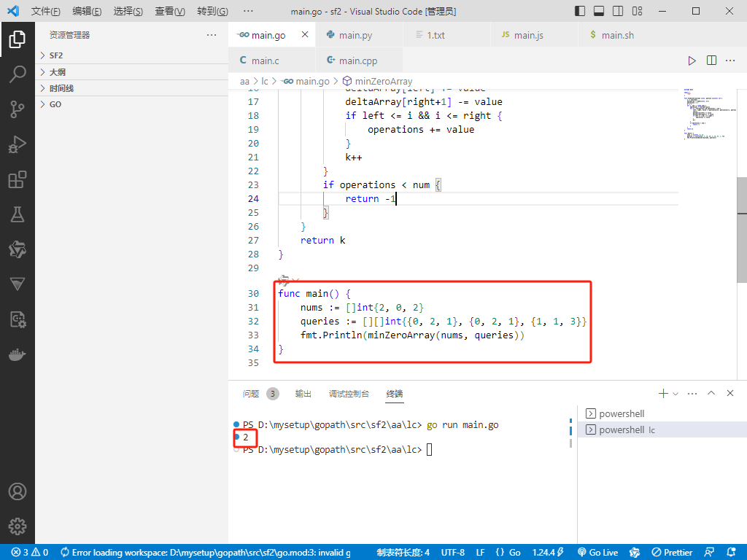Select the 终端 terminal panel tab
The width and height of the screenshot is (747, 560).
(395, 394)
